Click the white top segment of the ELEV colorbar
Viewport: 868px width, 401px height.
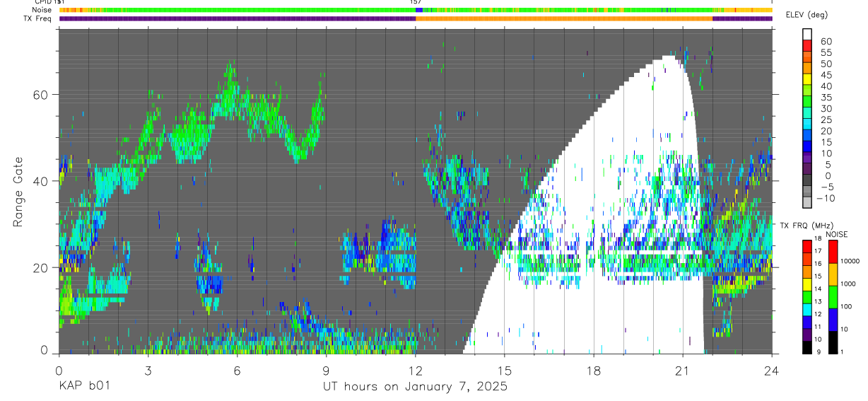[807, 33]
